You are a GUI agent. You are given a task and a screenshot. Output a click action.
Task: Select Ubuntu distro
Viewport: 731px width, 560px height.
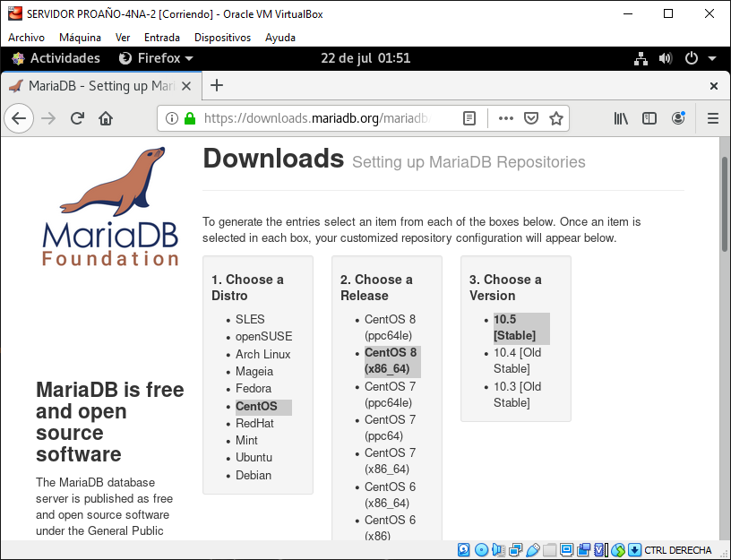[254, 458]
